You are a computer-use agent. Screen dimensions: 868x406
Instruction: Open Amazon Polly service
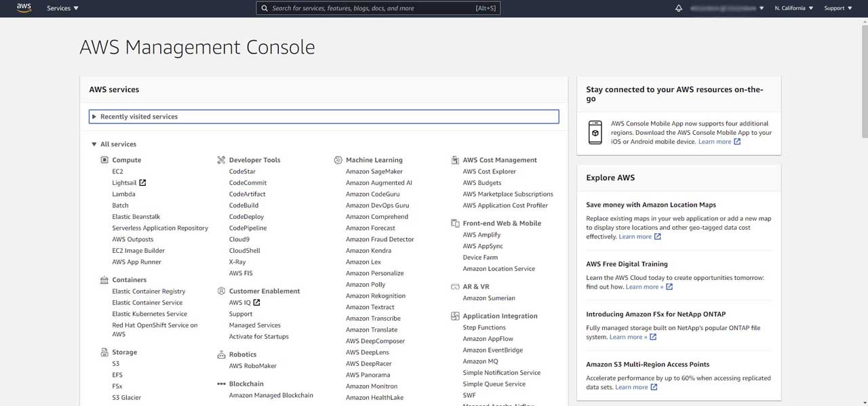coord(366,285)
